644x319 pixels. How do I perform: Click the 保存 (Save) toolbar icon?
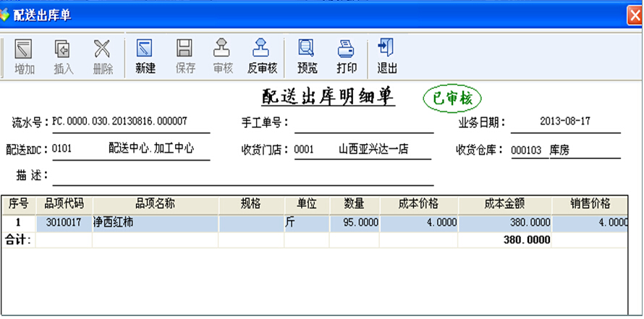(185, 57)
